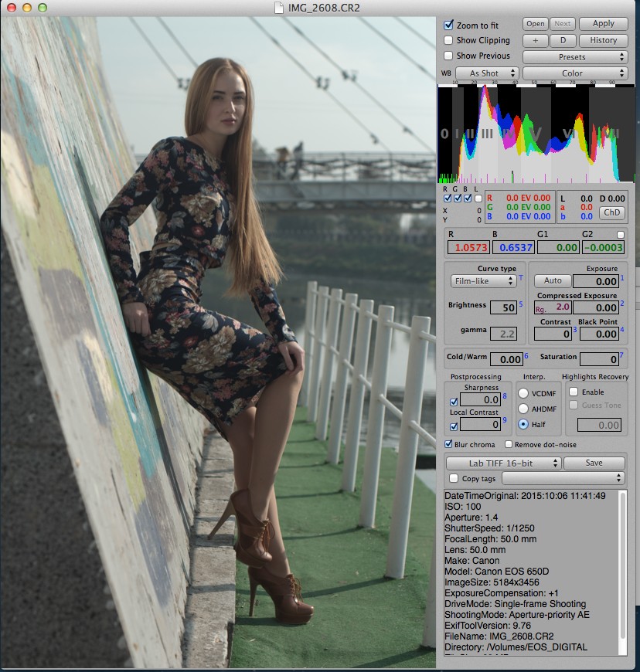Uncheck the G histogram channel checkbox
Image resolution: width=640 pixels, height=672 pixels.
tap(458, 199)
